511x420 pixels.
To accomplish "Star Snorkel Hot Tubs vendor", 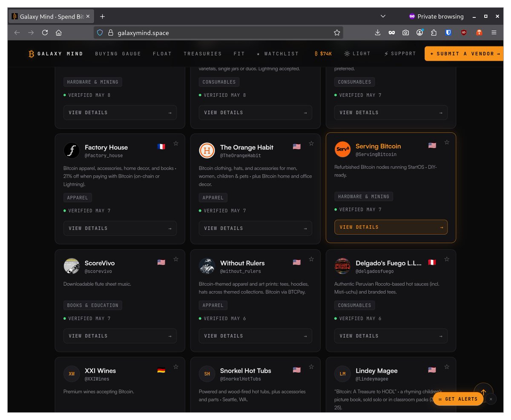I will (311, 367).
